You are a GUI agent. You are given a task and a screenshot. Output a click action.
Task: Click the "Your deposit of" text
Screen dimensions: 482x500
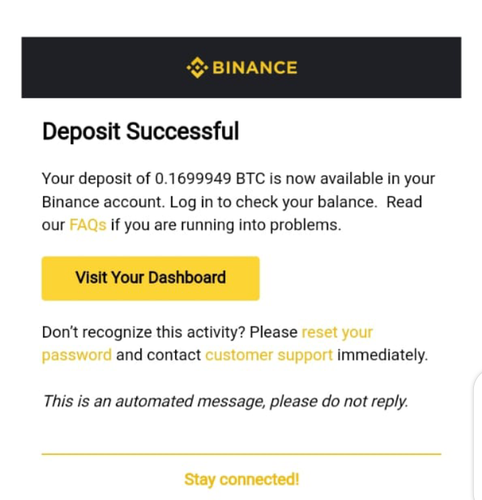pyautogui.click(x=96, y=179)
